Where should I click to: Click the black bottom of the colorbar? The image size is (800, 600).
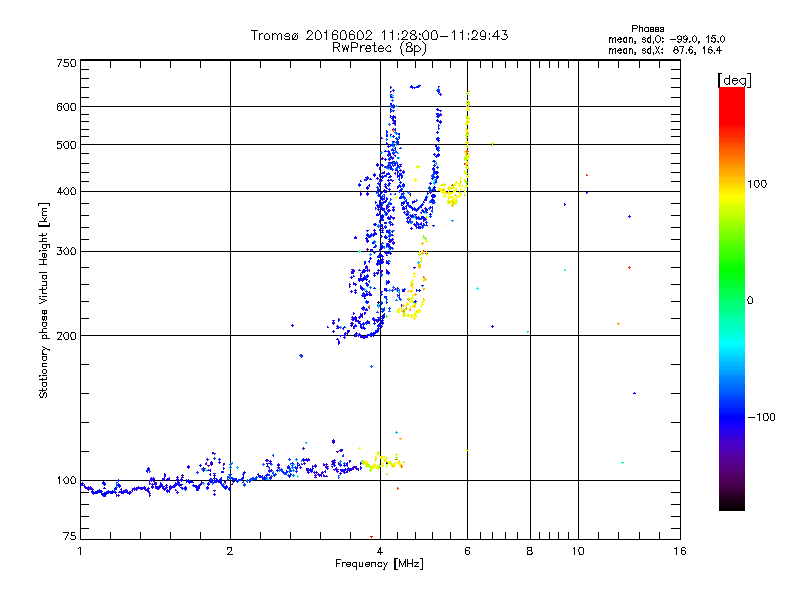(x=732, y=503)
